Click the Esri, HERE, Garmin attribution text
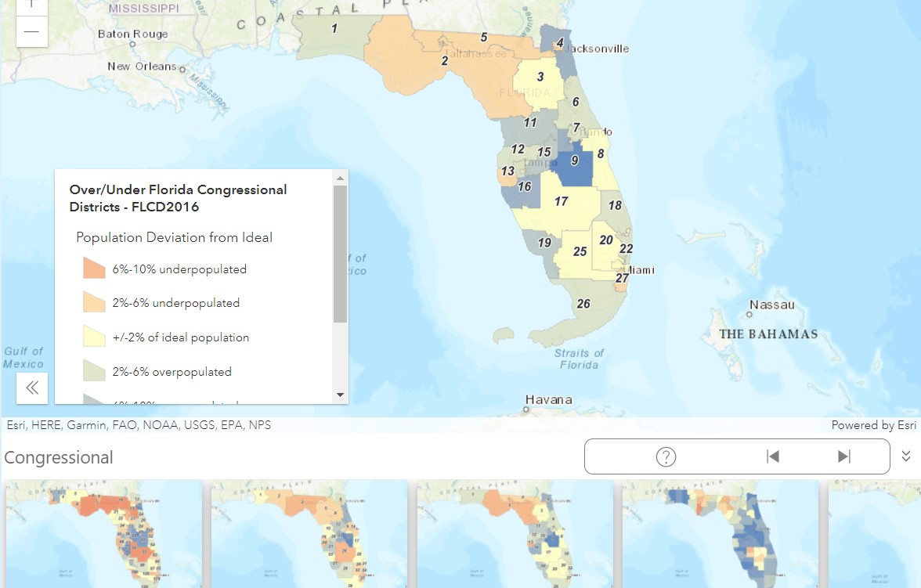The image size is (921, 588). [139, 425]
